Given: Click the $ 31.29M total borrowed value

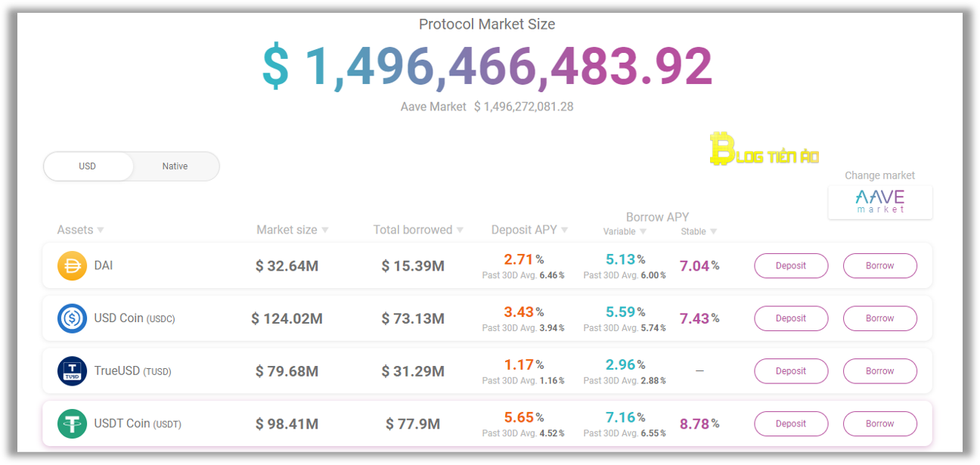Looking at the screenshot, I should (x=413, y=372).
